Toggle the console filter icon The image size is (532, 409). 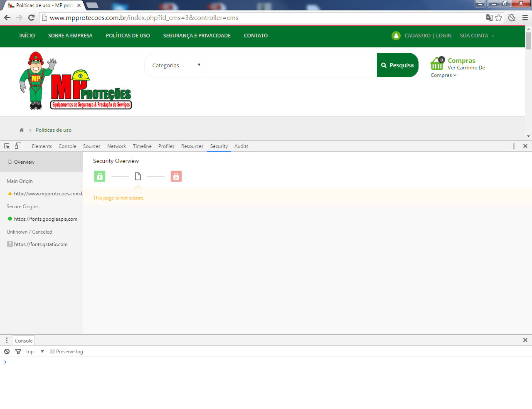[x=18, y=352]
